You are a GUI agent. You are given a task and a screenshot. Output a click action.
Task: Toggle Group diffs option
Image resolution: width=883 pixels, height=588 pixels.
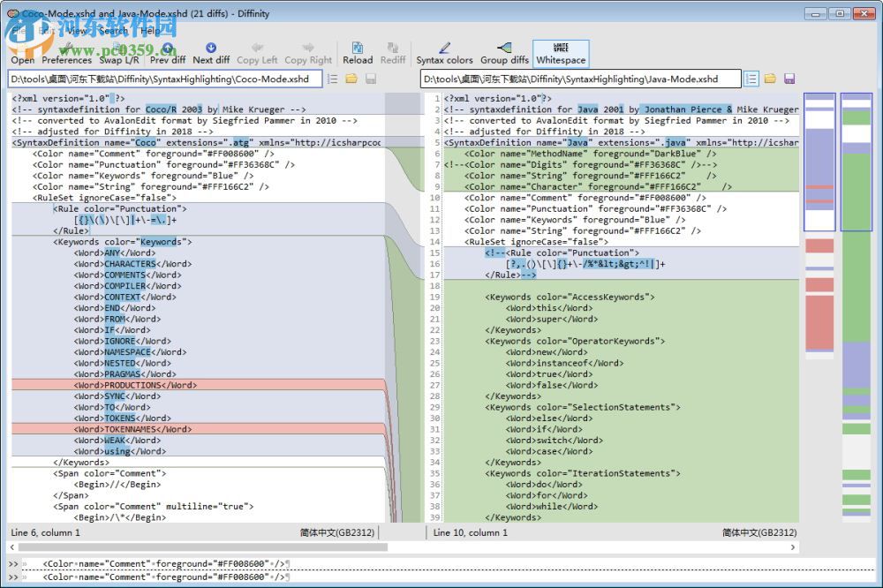tap(504, 53)
